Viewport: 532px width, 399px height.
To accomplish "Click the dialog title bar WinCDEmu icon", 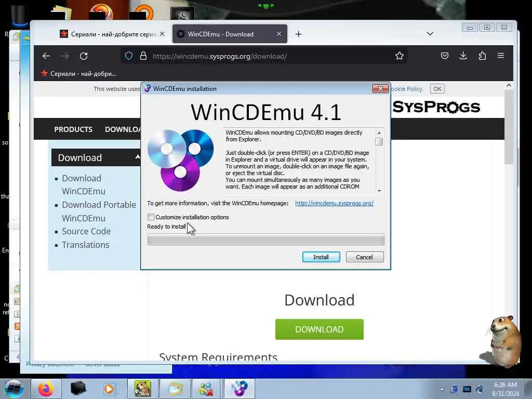I will (x=147, y=88).
